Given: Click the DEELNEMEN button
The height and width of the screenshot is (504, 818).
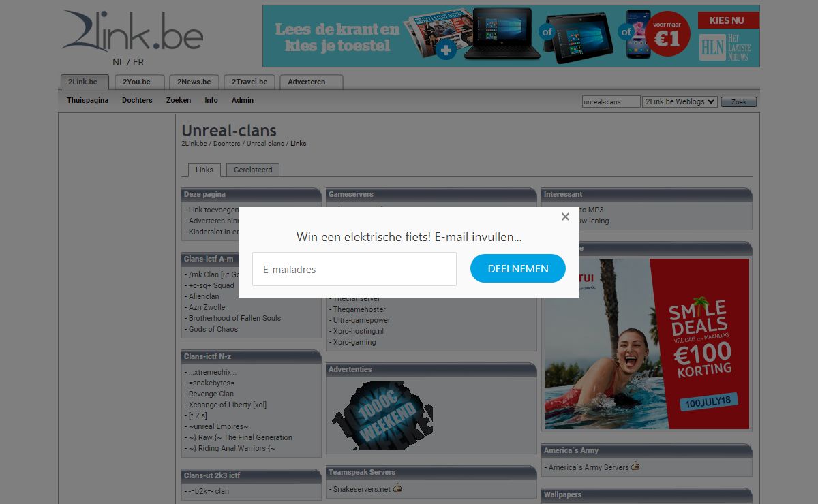Looking at the screenshot, I should pyautogui.click(x=518, y=268).
